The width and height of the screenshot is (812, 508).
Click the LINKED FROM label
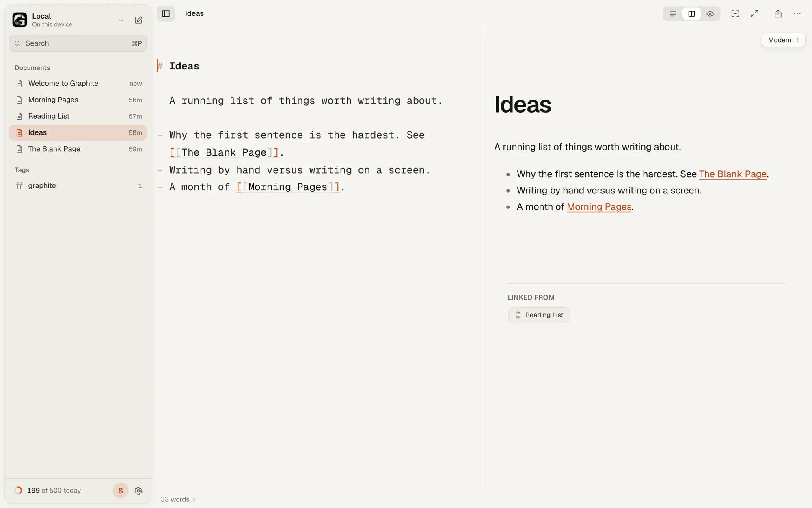(x=531, y=297)
